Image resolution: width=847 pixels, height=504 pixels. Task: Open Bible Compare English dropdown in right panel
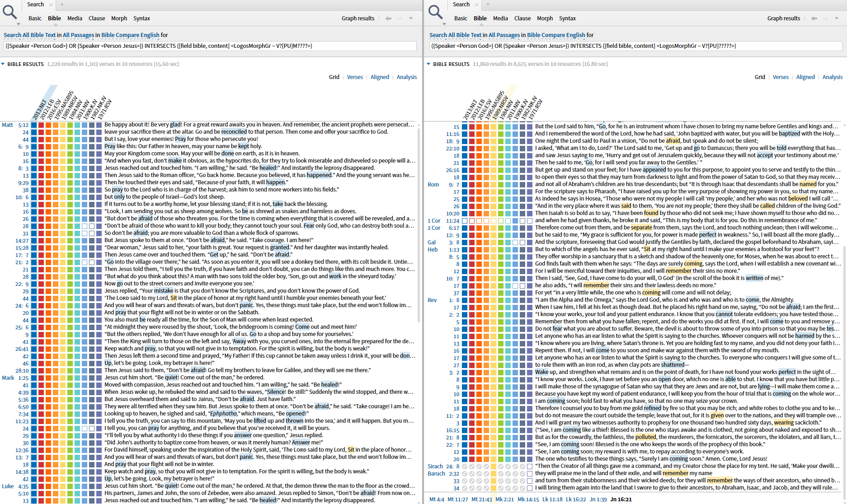556,35
